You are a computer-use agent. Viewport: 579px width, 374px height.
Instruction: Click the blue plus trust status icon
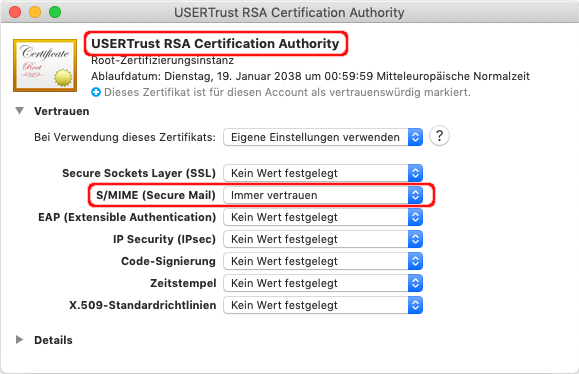pos(96,92)
